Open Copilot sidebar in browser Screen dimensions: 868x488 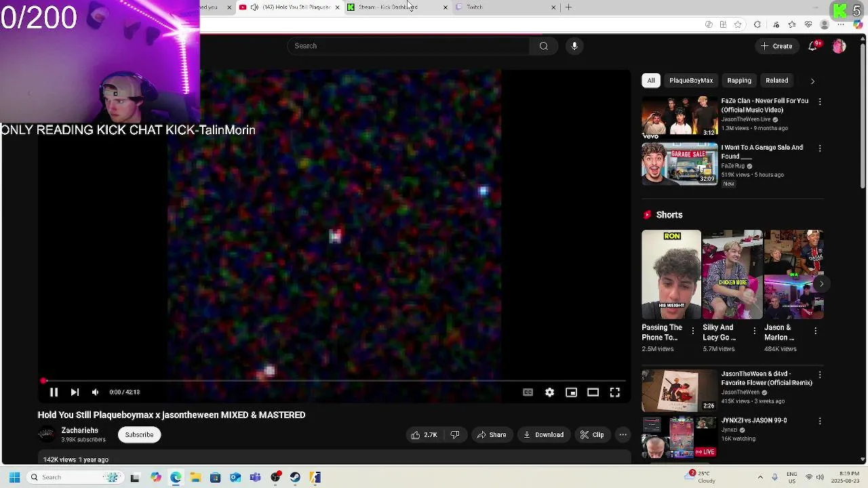[x=857, y=24]
